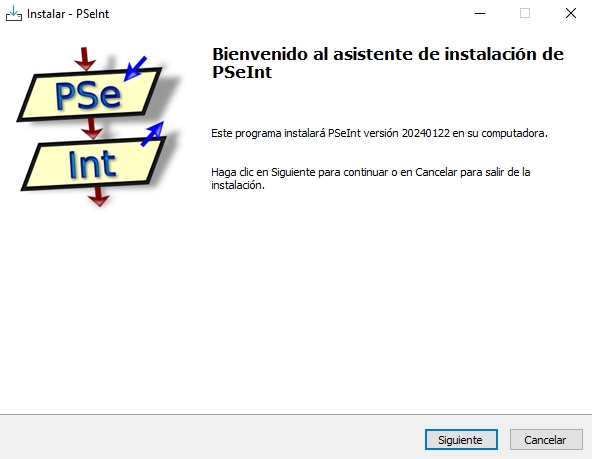Click the red arrow below the Int box
592x459 pixels.
point(99,196)
